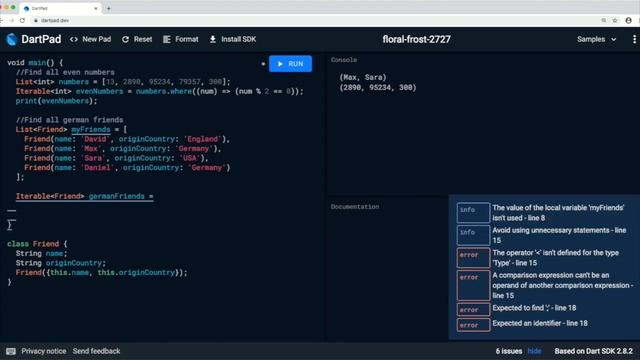640x360 pixels.
Task: Run the code with RUN button
Action: click(x=290, y=64)
